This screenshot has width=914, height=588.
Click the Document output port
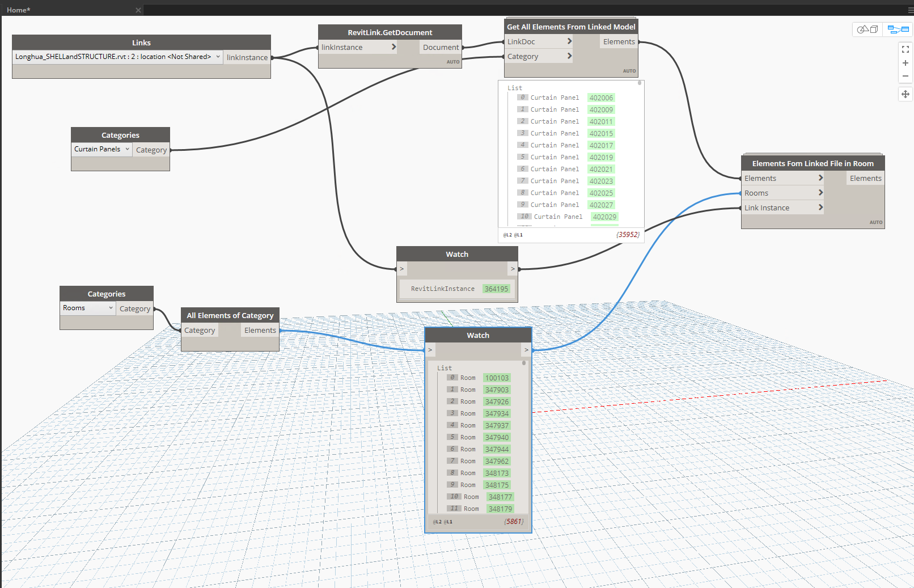tap(441, 47)
